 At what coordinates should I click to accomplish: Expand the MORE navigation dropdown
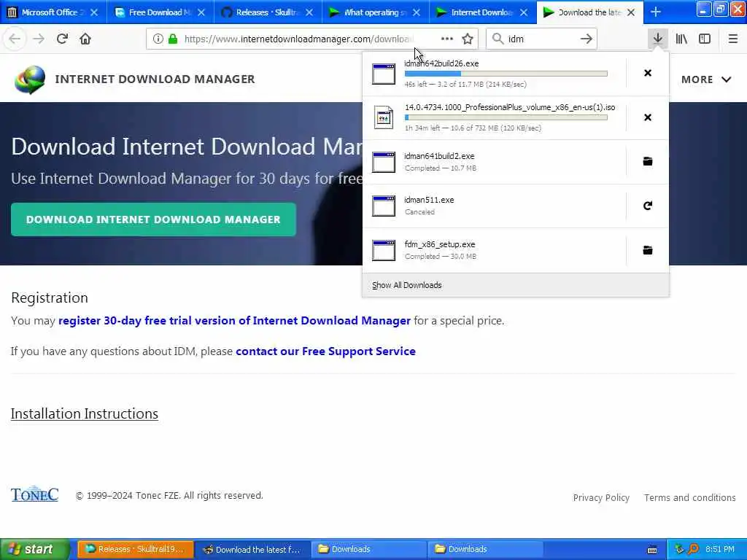click(705, 79)
